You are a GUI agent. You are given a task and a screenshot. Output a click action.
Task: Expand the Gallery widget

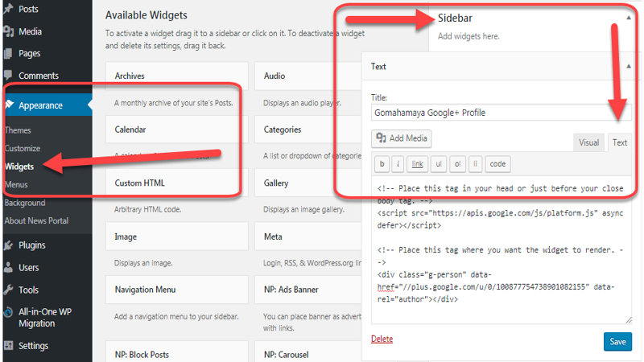coord(308,183)
